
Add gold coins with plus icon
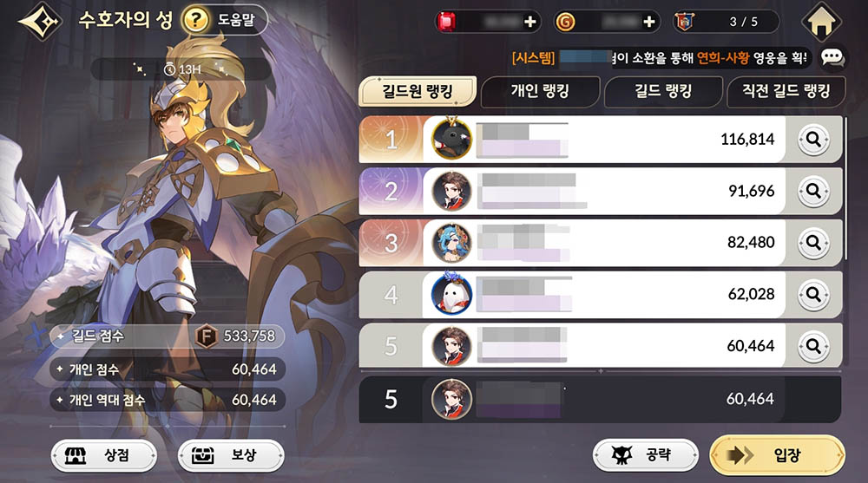pos(648,22)
